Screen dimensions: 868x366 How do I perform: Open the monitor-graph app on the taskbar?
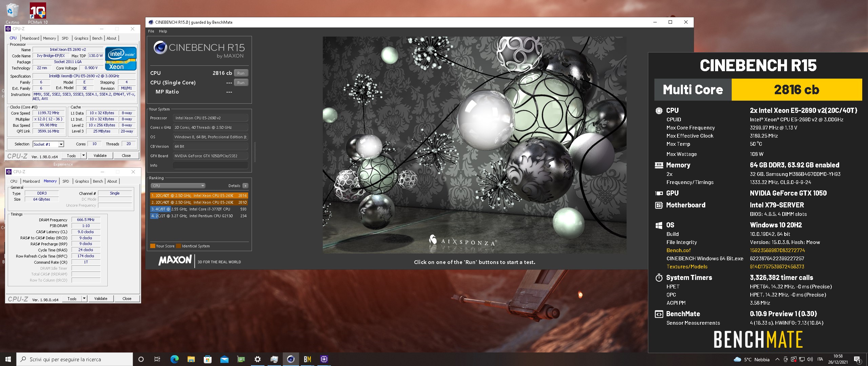click(x=274, y=359)
